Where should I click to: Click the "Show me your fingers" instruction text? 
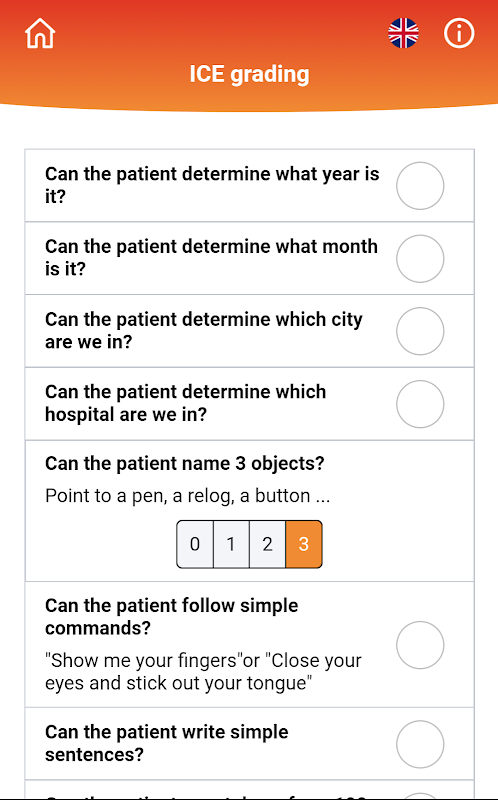pos(203,671)
